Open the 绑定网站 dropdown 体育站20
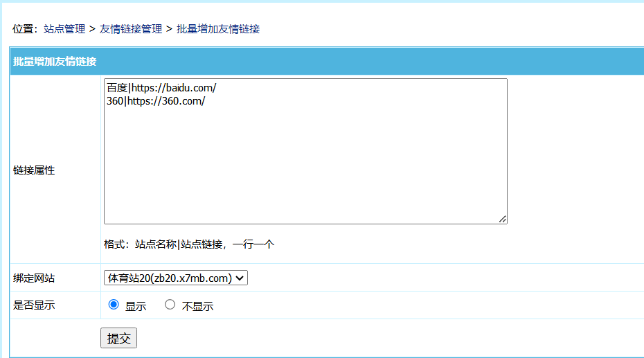This screenshot has height=358, width=644. 176,278
